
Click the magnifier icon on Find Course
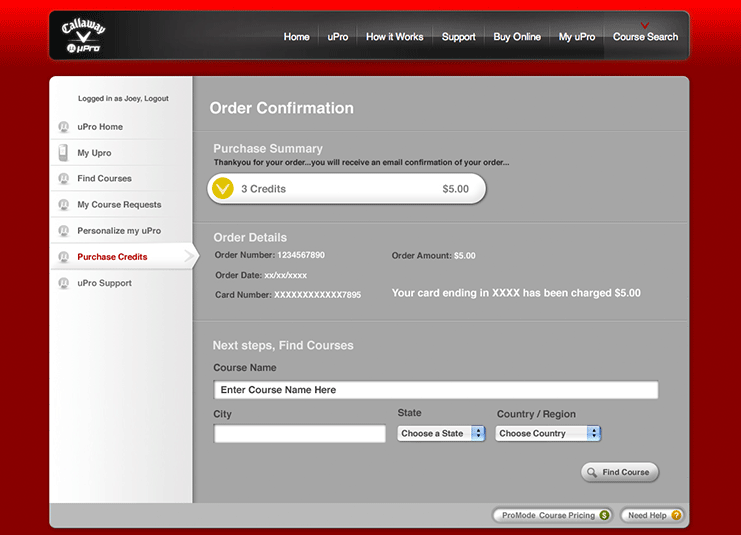pyautogui.click(x=592, y=472)
